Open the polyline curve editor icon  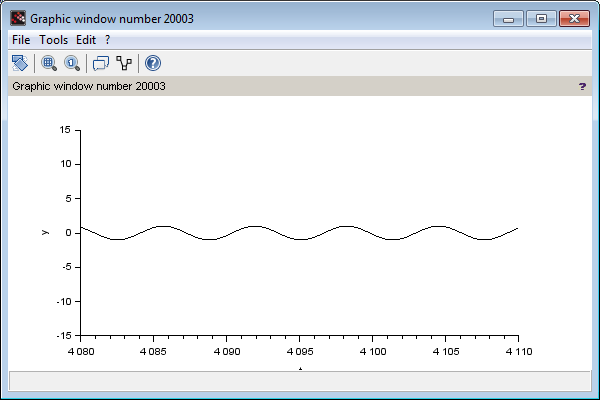coord(124,63)
